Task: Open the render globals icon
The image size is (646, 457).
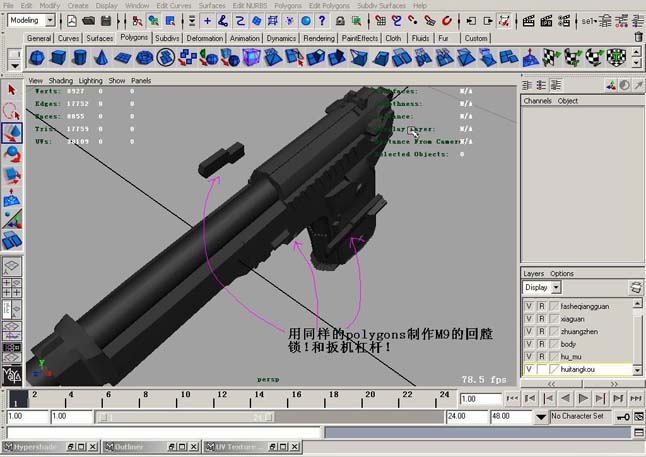Action: (x=564, y=21)
